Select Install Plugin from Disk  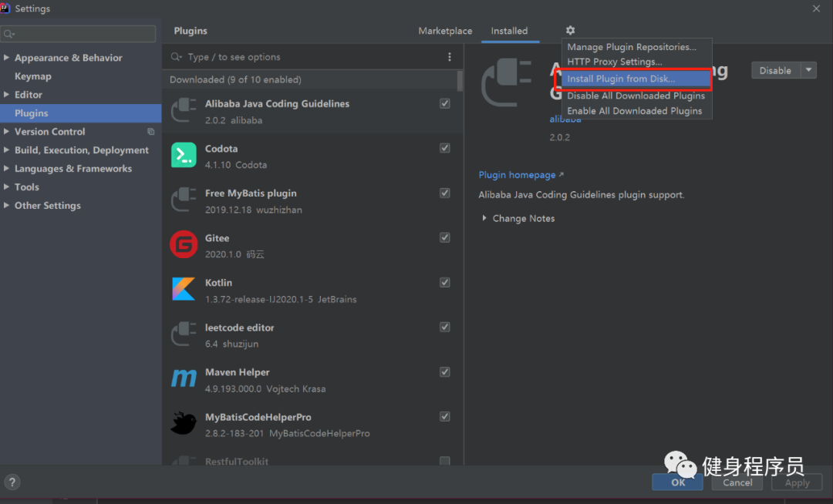click(636, 79)
